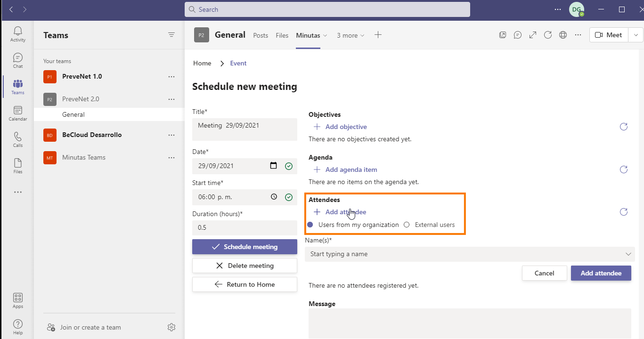Expand the Minutas tab dropdown
This screenshot has height=339, width=644.
(325, 36)
